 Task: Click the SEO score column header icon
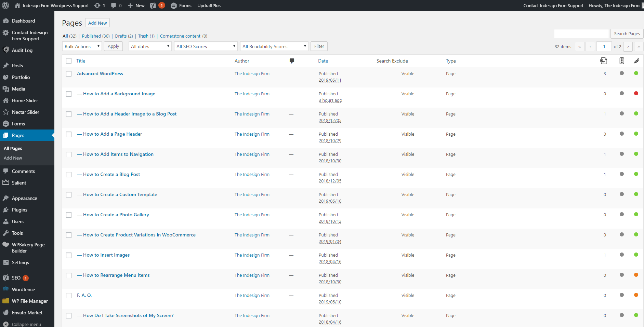[621, 61]
